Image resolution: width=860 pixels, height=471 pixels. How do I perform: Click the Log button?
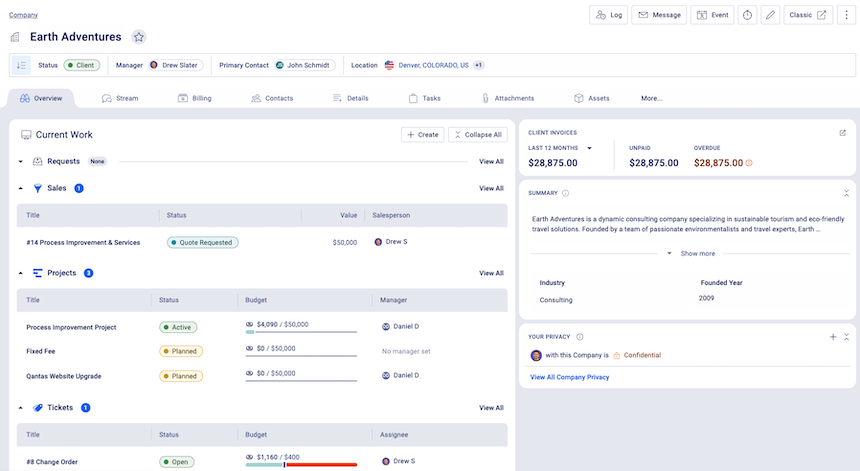point(608,15)
